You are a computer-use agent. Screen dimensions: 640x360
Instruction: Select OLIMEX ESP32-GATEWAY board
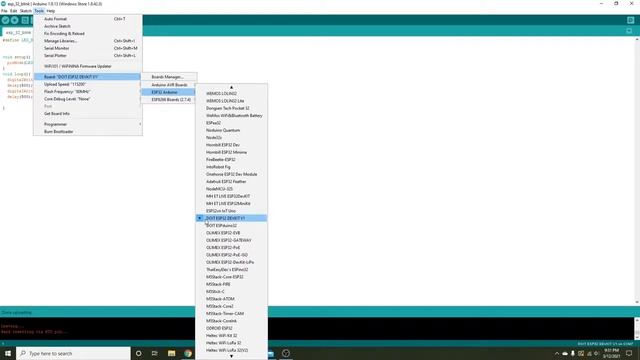coord(231,240)
